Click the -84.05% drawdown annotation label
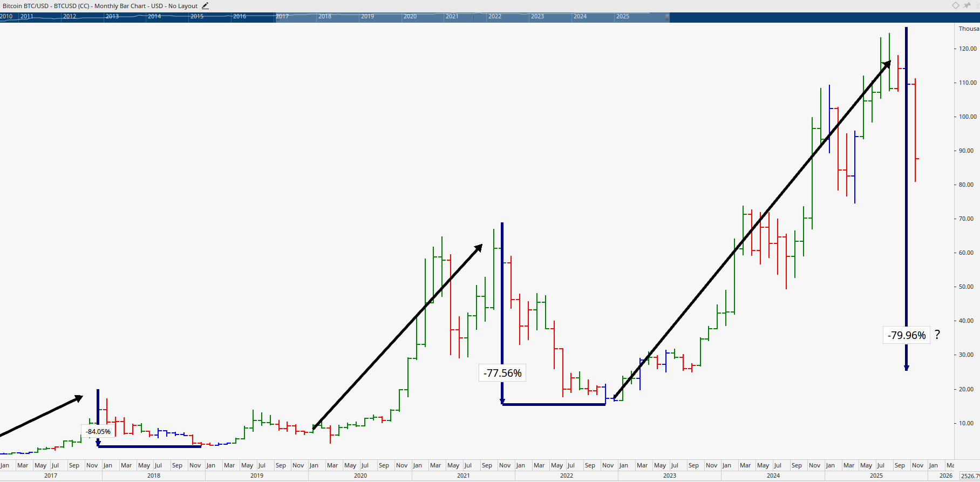Screen dimensions: 980x482 tap(98, 431)
